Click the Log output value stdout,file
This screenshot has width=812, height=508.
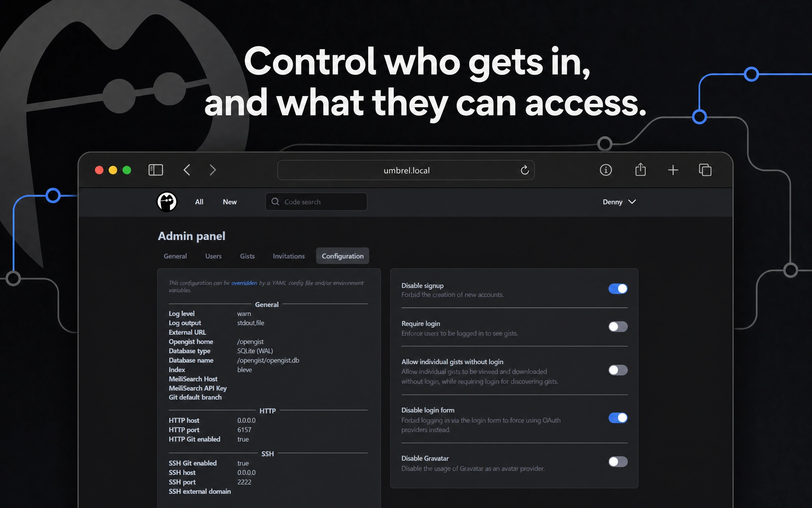[251, 323]
